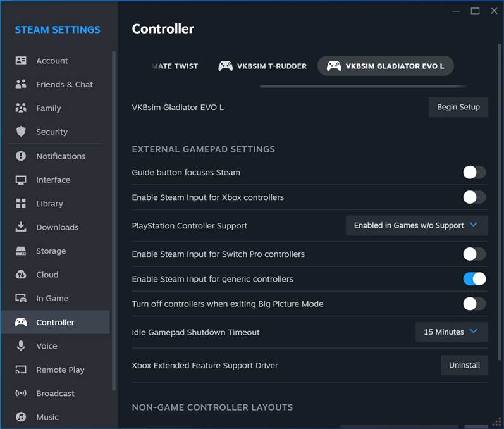Select the VKBSIM T-RUDDER controller tab
This screenshot has height=429, width=504.
(262, 66)
